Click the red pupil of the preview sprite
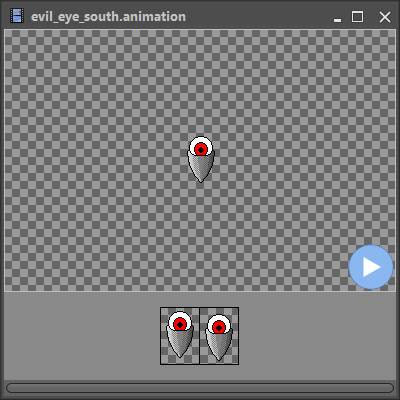This screenshot has width=400, height=400. [x=201, y=149]
